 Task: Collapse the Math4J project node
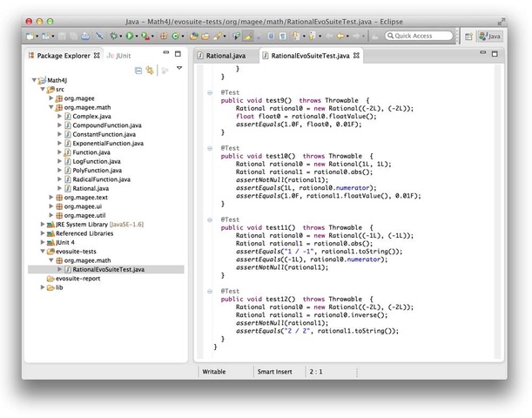34,80
